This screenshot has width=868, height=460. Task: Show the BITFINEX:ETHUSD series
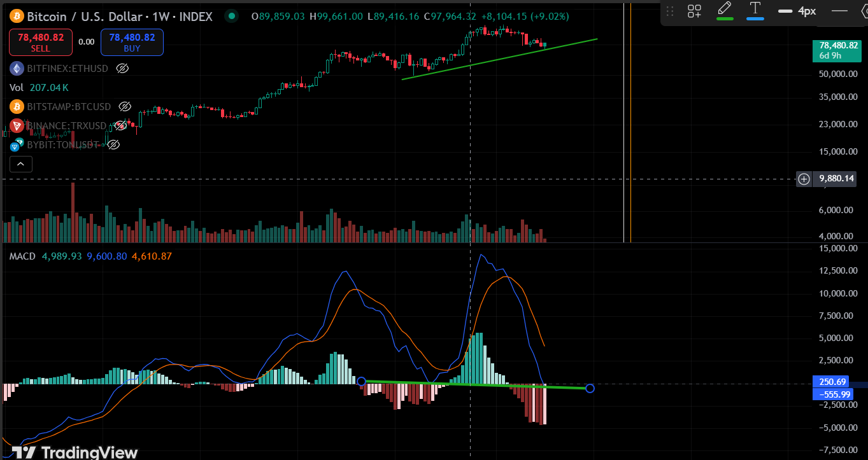pyautogui.click(x=123, y=68)
